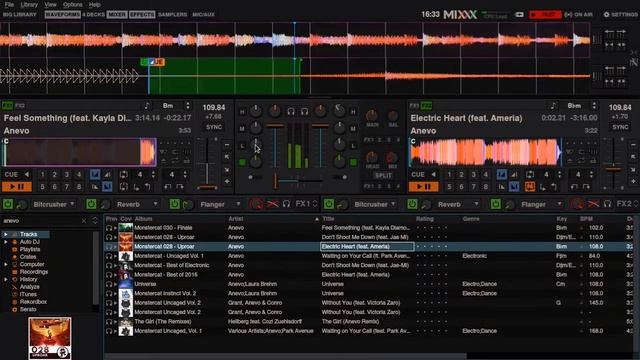Open FX1 Flanger effect dropdown
Image resolution: width=640 pixels, height=360 pixels.
point(220,204)
